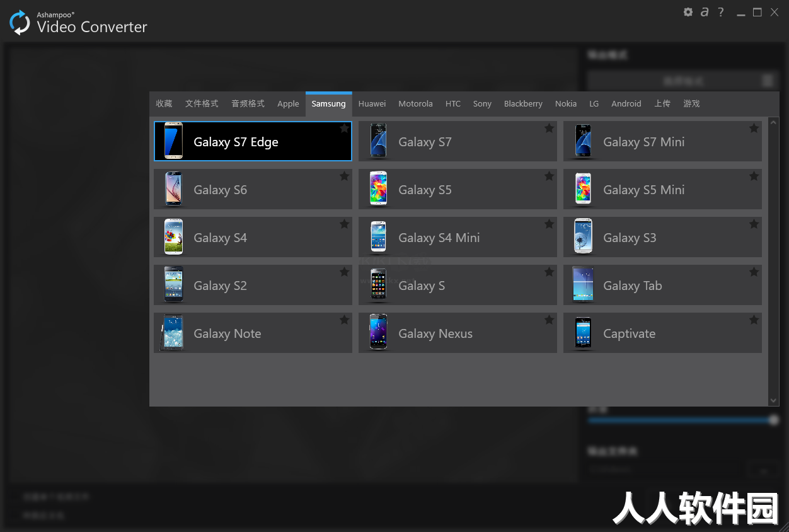Select the Galaxy Note device image
The height and width of the screenshot is (532, 789).
point(172,333)
